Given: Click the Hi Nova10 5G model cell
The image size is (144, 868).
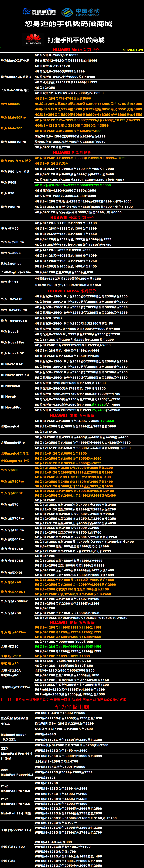Looking at the screenshot, I should (17, 364).
